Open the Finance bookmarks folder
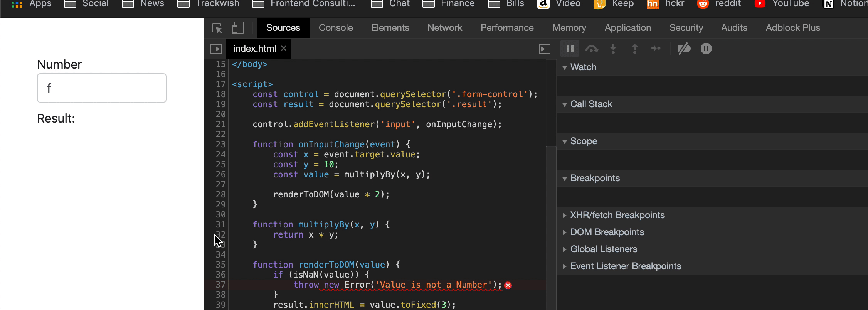 [x=448, y=4]
